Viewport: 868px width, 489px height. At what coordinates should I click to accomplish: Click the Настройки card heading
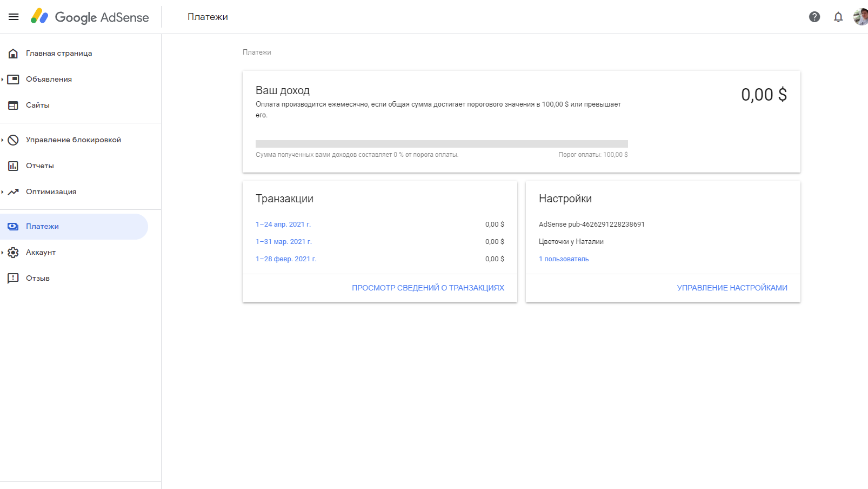(x=565, y=199)
